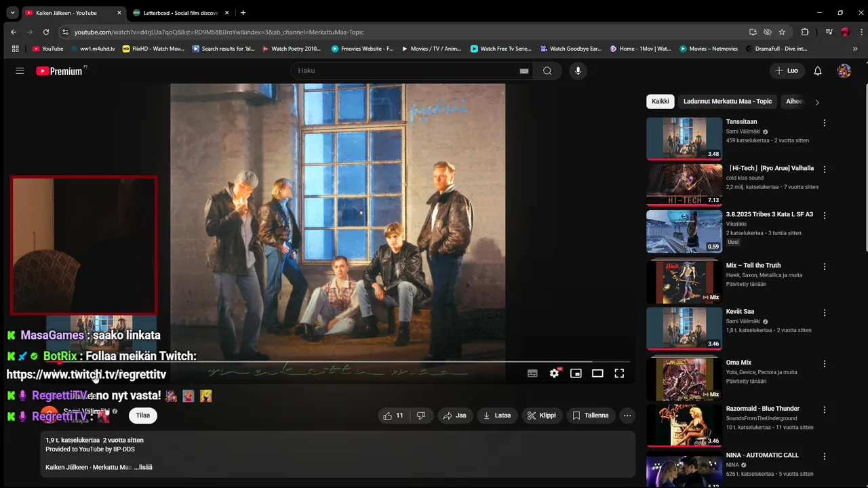
Task: Open player settings gear
Action: [554, 373]
